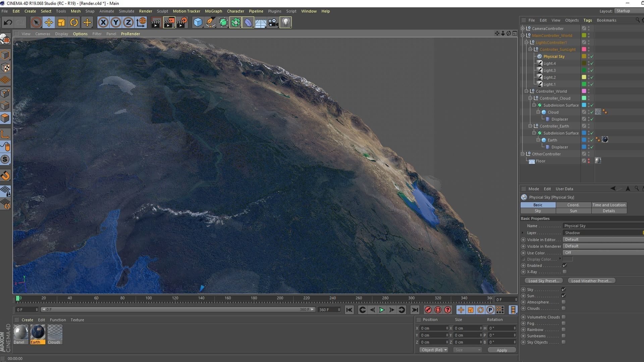This screenshot has height=362, width=644.
Task: Open the MoGraph menu
Action: click(213, 11)
